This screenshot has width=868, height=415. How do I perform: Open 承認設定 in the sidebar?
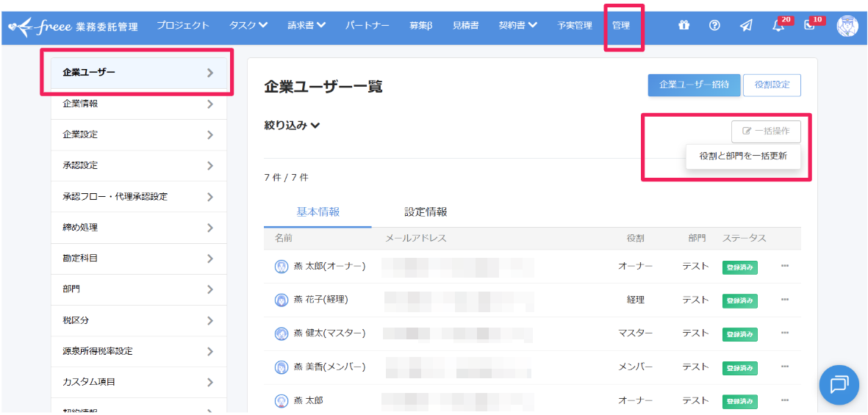(x=138, y=165)
